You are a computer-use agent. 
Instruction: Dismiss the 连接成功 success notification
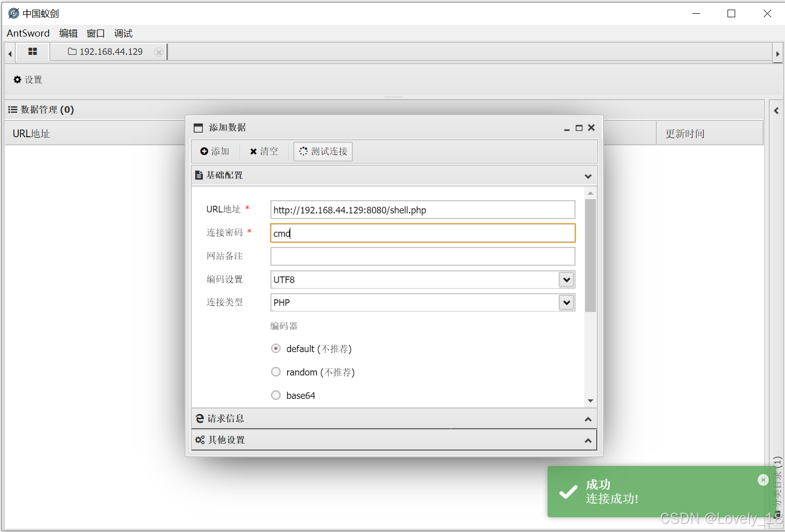763,480
